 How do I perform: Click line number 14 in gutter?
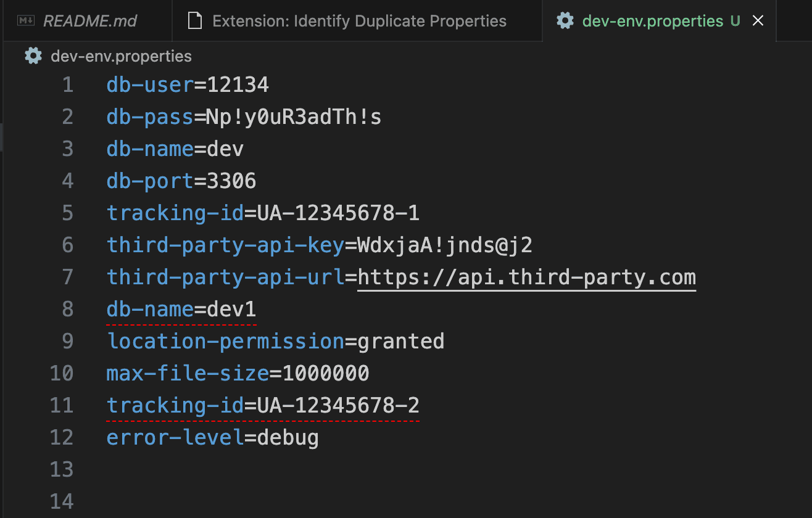tap(62, 501)
